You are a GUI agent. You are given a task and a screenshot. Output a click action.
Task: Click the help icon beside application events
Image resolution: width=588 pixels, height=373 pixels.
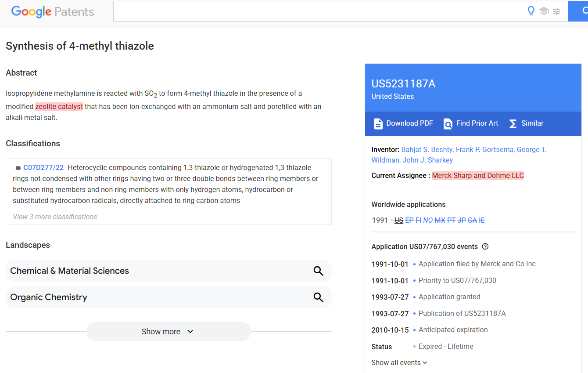pos(485,247)
